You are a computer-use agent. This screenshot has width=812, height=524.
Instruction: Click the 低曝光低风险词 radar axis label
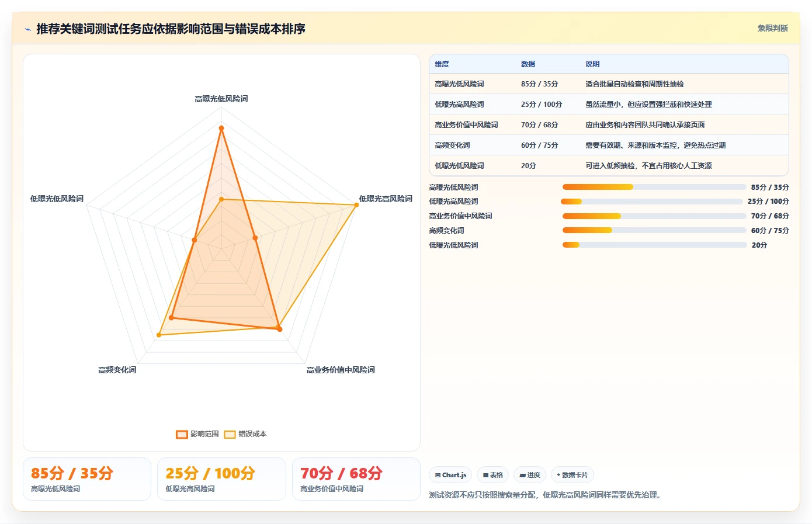click(57, 199)
